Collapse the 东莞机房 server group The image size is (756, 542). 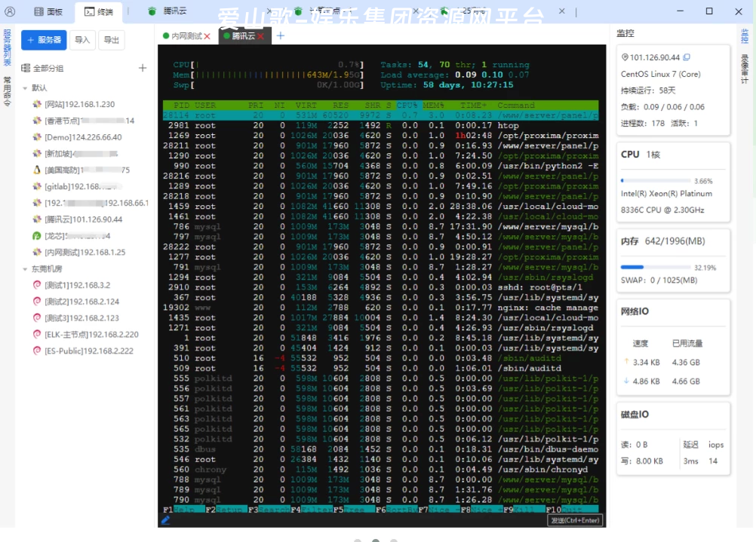click(25, 269)
